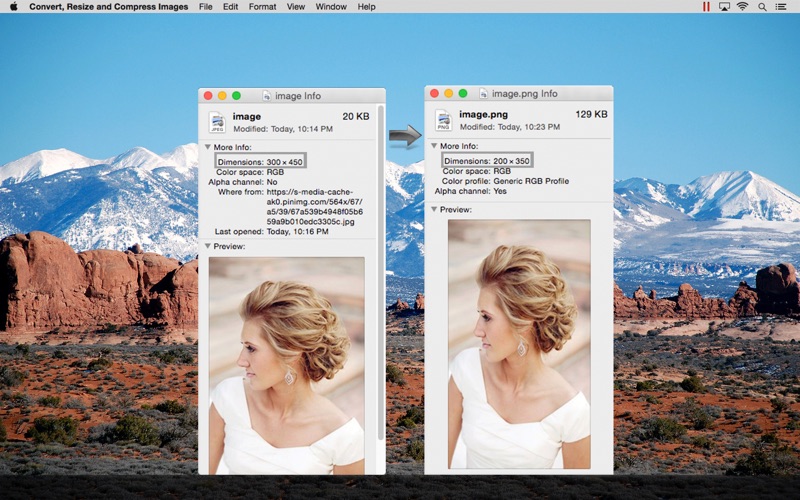This screenshot has height=500, width=800.
Task: Open the File menu
Action: point(205,7)
